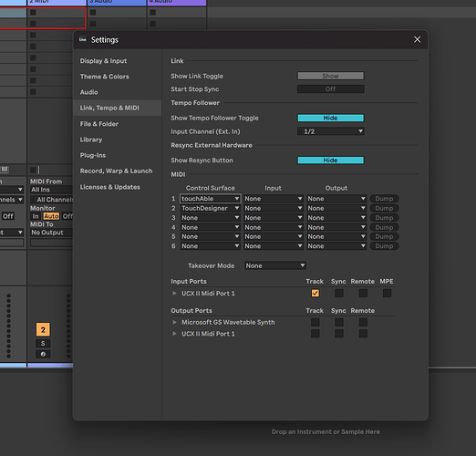
Task: Open Control Surface 1 touchAble dropdown
Action: point(211,199)
